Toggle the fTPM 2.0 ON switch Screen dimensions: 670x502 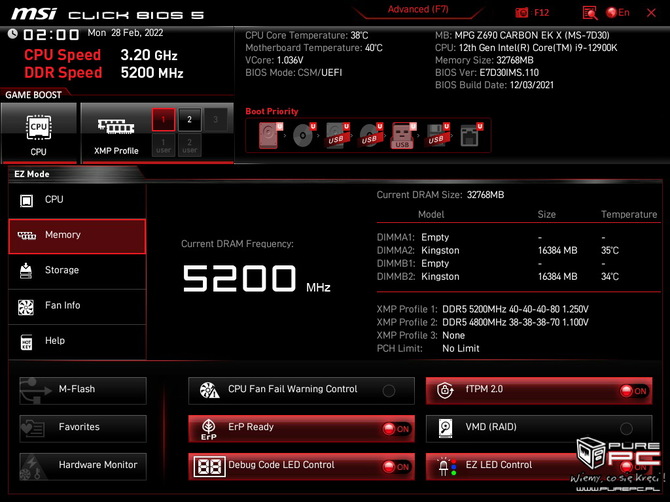pyautogui.click(x=634, y=390)
